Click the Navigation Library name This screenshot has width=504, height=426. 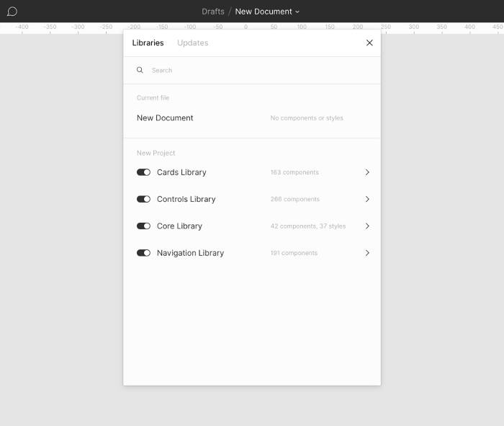point(190,253)
